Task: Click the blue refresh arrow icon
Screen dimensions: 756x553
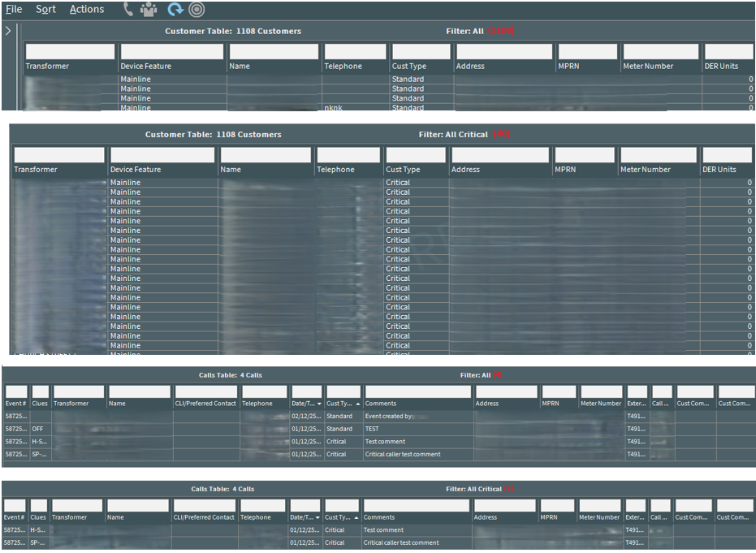Action: point(174,10)
